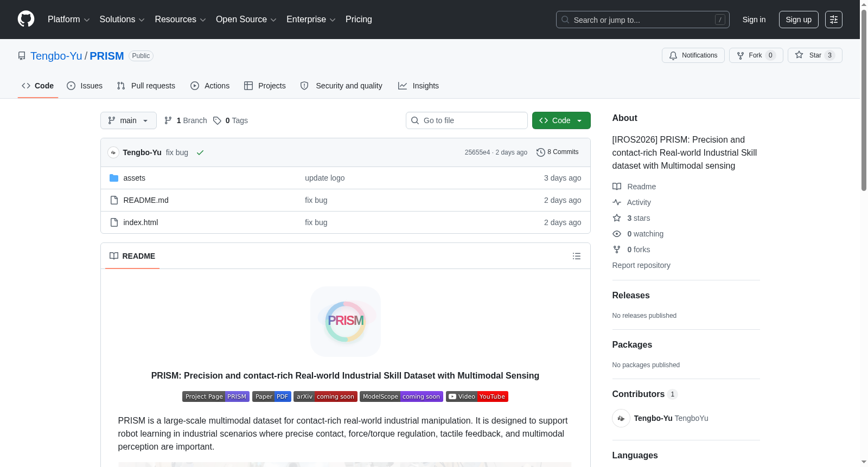This screenshot has width=868, height=467.
Task: Focus the Go to file input
Action: [467, 120]
